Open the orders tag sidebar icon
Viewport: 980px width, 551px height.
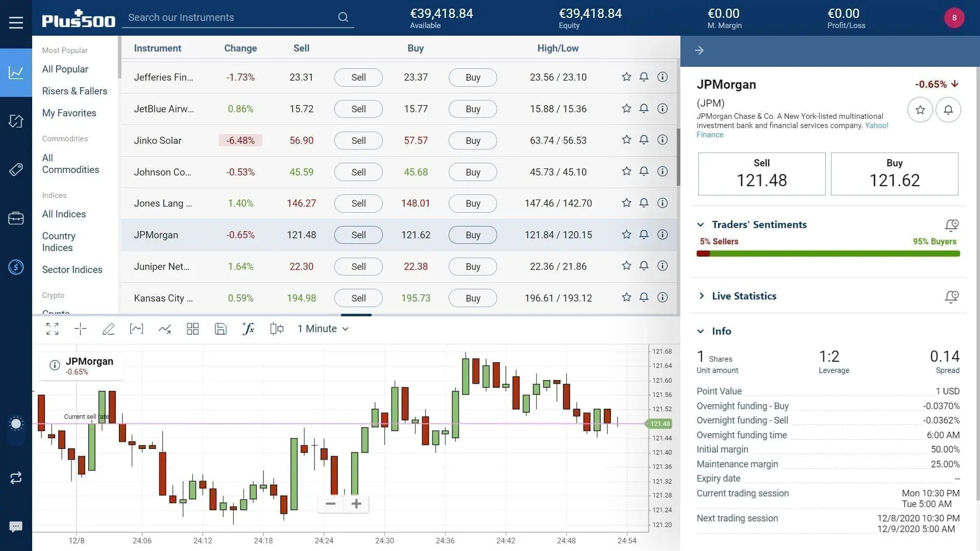16,169
